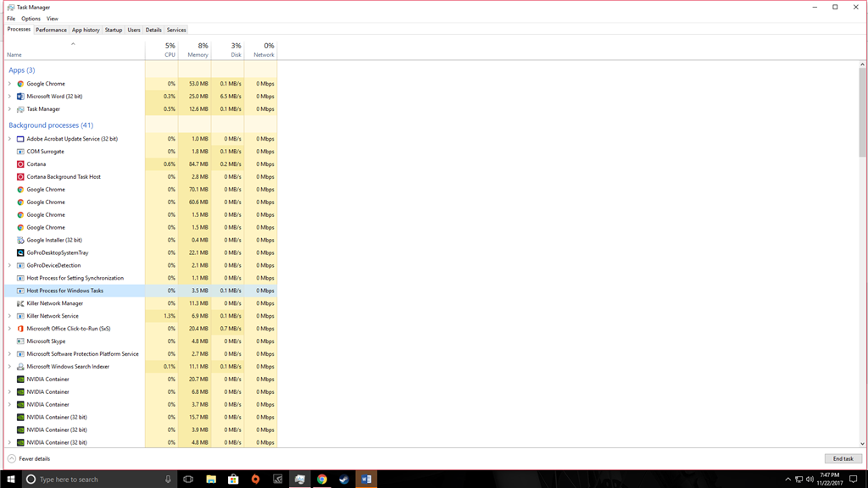Open the App history tab

86,30
